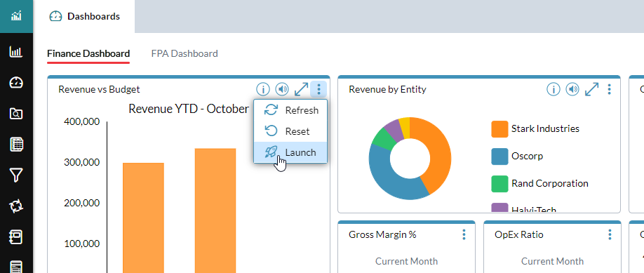644x273 pixels.
Task: Click the Oscorp blue legend swatch
Action: (500, 157)
